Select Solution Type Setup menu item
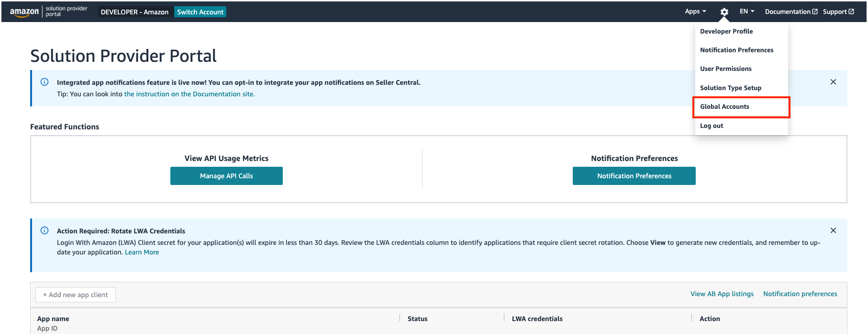The height and width of the screenshot is (334, 868). tap(730, 88)
